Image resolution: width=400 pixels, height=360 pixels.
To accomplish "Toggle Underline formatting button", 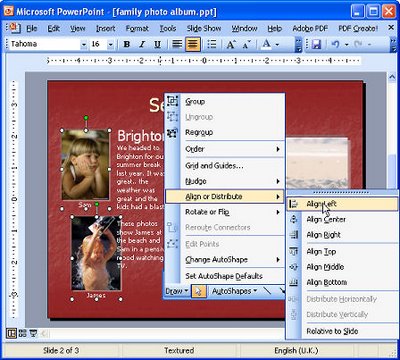I will [x=158, y=44].
